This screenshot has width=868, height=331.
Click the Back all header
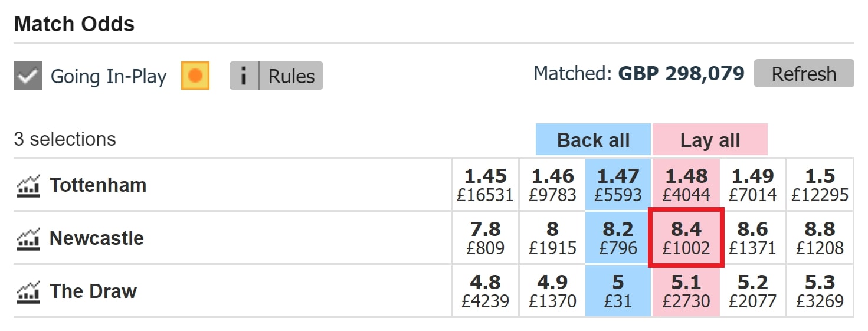[593, 140]
